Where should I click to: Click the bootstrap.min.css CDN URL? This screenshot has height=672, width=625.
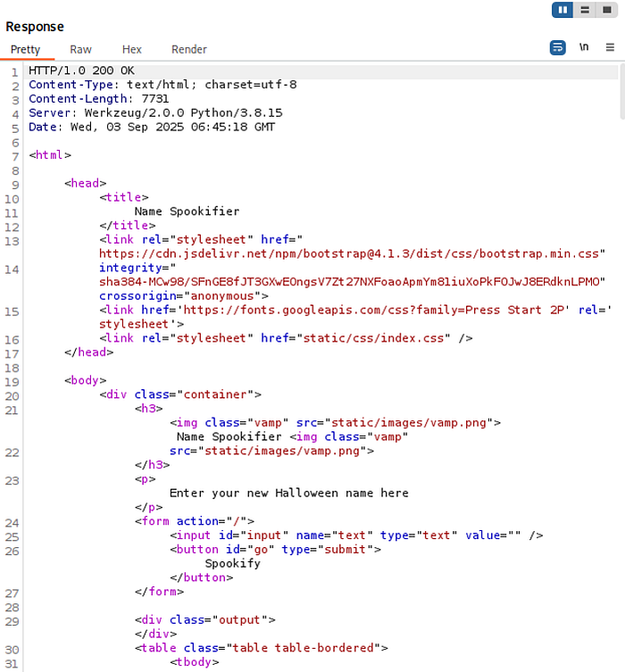pyautogui.click(x=349, y=253)
